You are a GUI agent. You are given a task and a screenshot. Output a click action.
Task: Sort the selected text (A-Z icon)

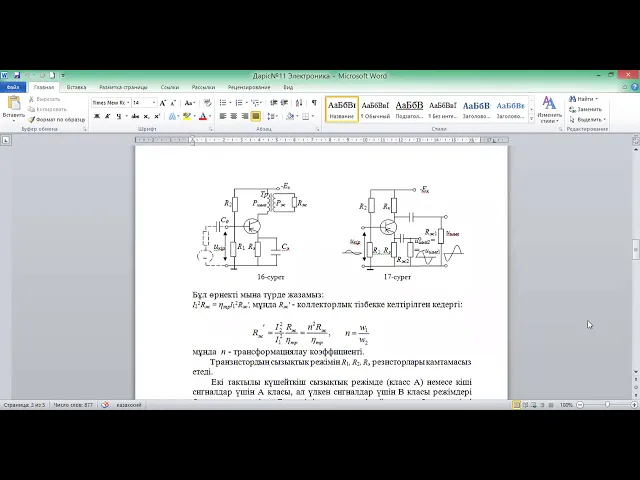pyautogui.click(x=299, y=103)
